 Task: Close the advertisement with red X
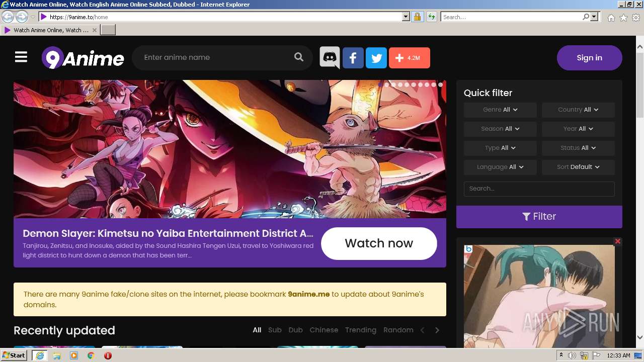618,241
